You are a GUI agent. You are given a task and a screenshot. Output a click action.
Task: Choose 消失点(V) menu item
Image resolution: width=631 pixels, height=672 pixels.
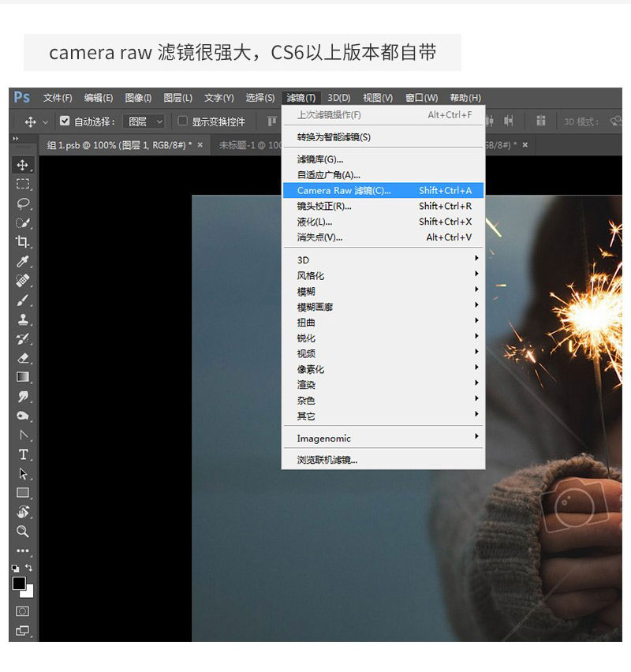[383, 237]
